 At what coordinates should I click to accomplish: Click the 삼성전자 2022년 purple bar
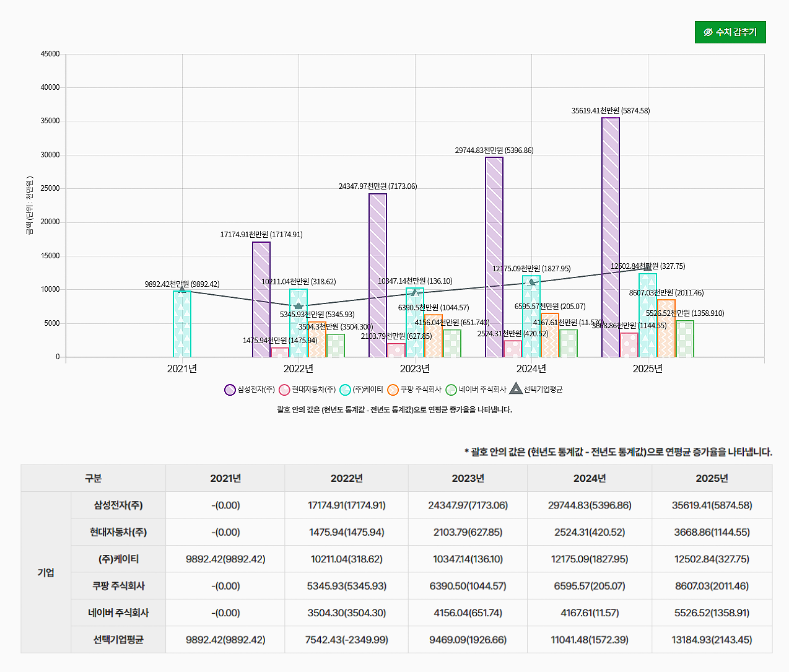coord(261,299)
